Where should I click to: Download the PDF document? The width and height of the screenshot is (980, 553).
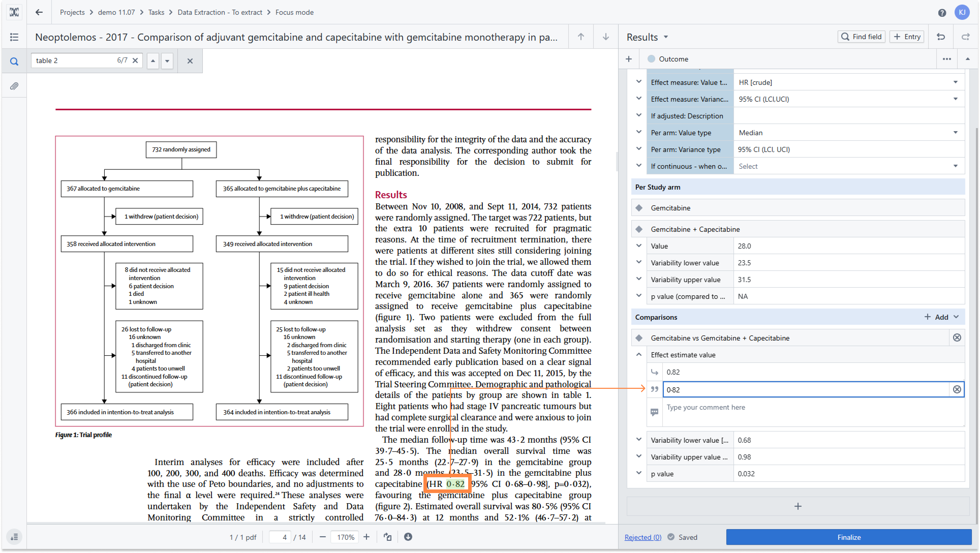pyautogui.click(x=408, y=537)
